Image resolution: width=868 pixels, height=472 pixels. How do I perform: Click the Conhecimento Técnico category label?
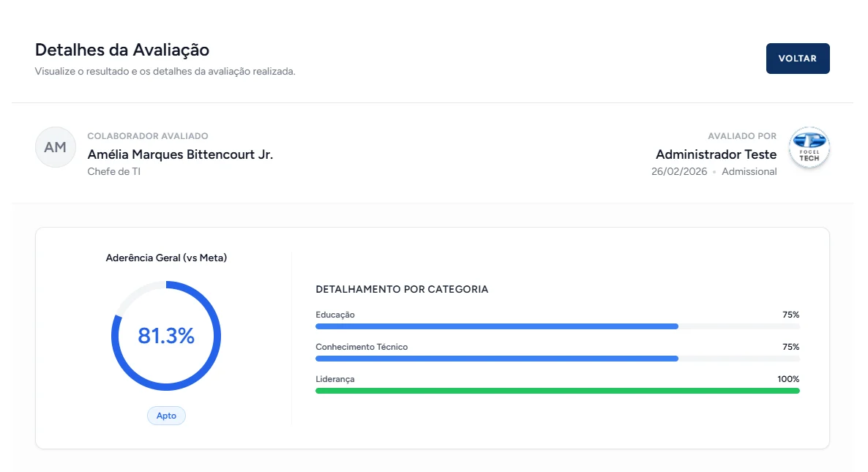pos(362,347)
